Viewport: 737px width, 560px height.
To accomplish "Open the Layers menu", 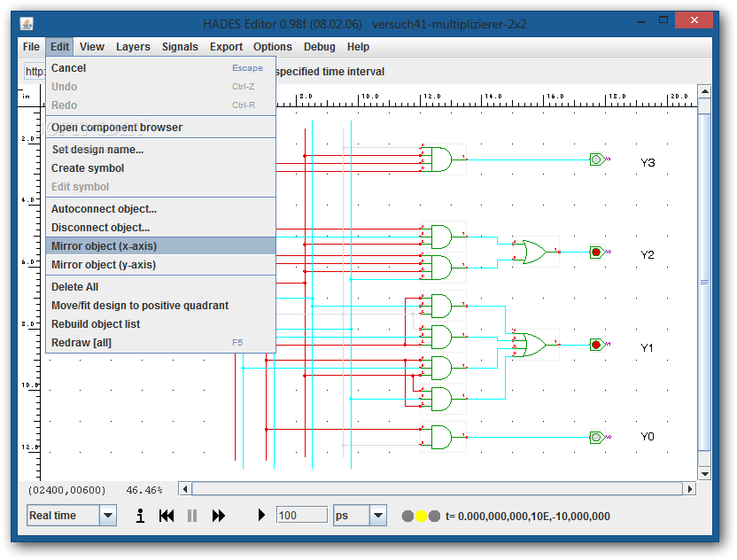I will [133, 47].
